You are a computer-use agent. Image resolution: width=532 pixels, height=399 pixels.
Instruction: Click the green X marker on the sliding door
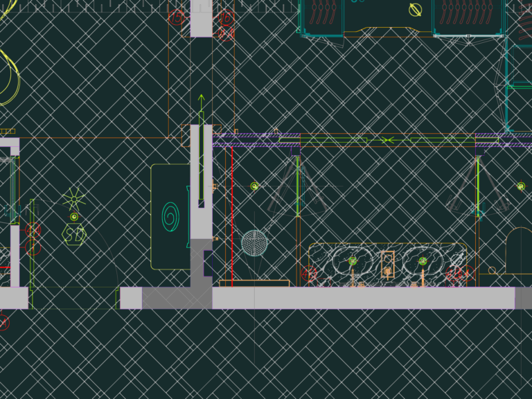[x=387, y=140]
